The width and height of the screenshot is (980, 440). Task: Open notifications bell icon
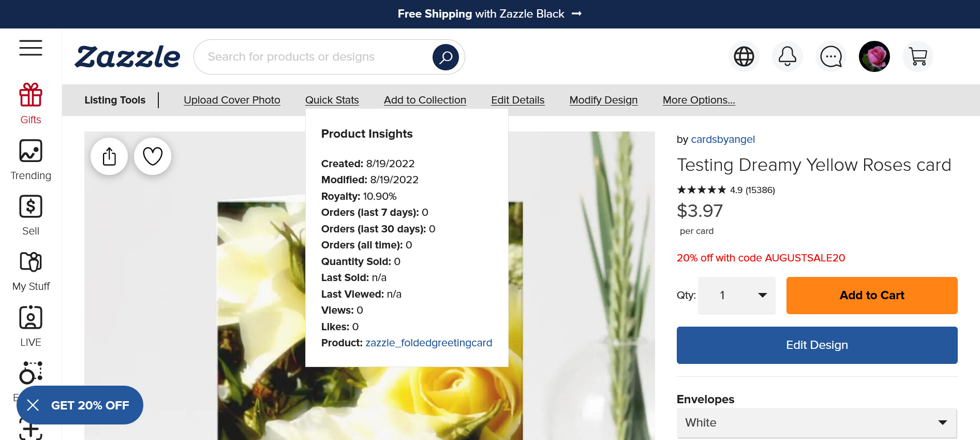tap(787, 56)
